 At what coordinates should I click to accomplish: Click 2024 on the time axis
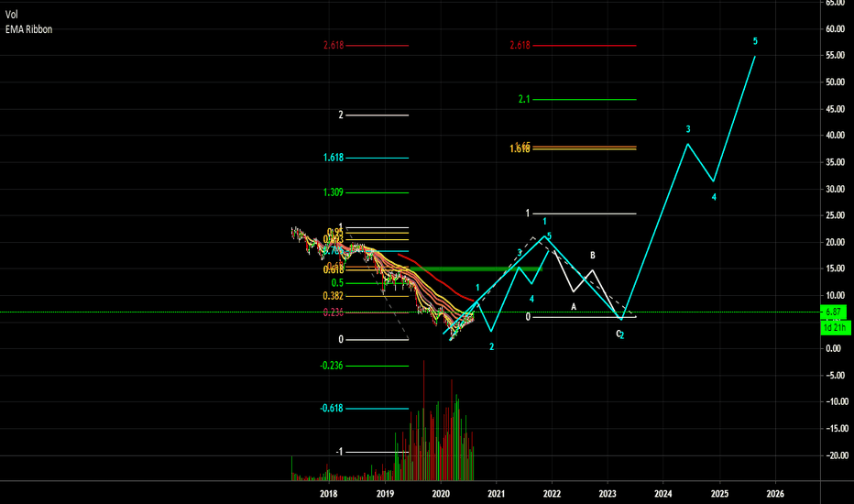tap(662, 494)
